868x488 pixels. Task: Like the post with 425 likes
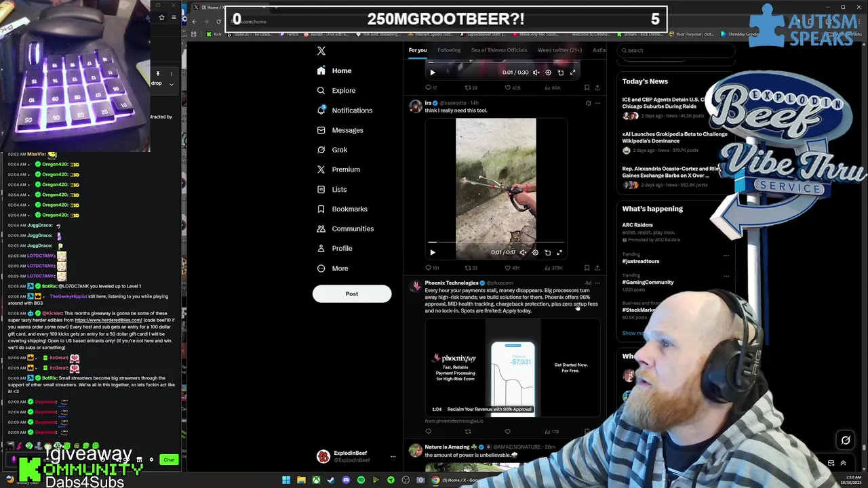coord(511,87)
